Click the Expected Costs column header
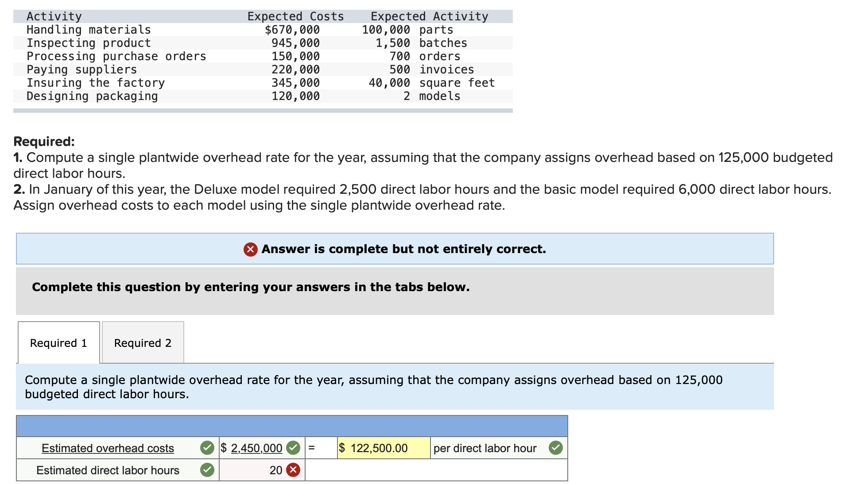Image resolution: width=868 pixels, height=484 pixels. pyautogui.click(x=295, y=16)
